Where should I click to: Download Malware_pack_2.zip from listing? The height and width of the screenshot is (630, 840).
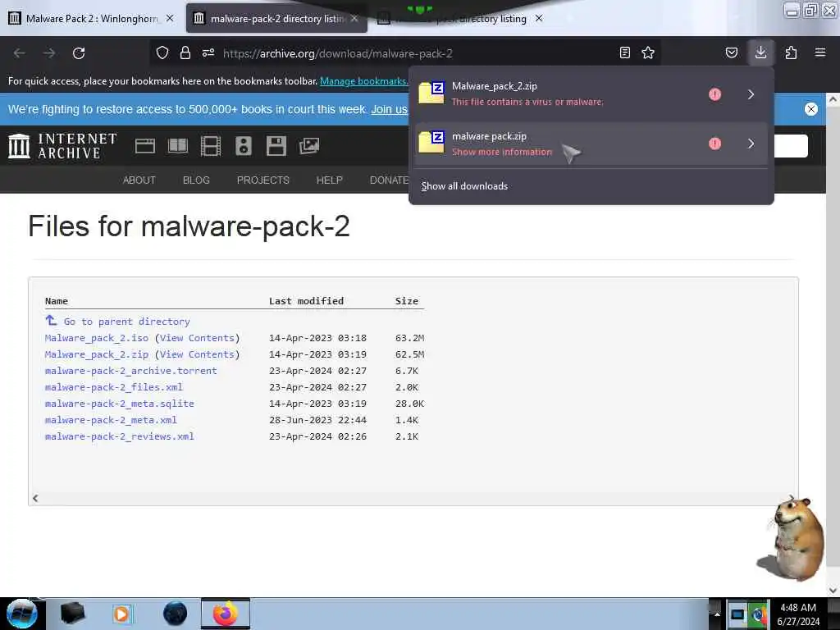tap(97, 354)
